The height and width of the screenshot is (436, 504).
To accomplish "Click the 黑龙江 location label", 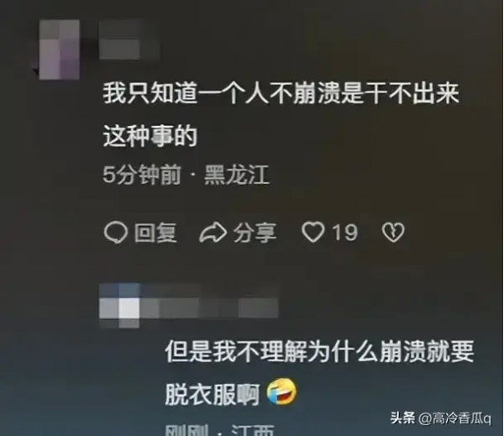I will (237, 176).
